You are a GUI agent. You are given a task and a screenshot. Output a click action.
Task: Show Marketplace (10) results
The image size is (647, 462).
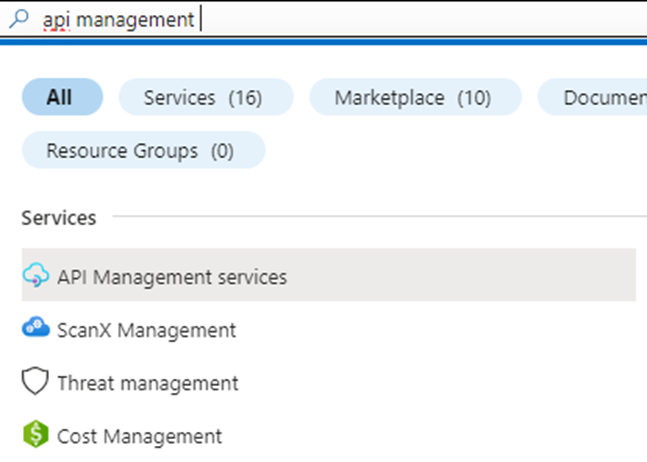click(414, 97)
